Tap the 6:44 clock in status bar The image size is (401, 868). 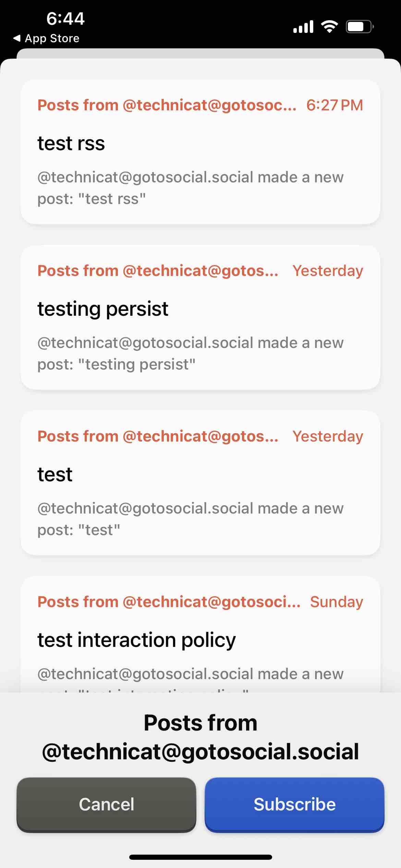tap(65, 19)
